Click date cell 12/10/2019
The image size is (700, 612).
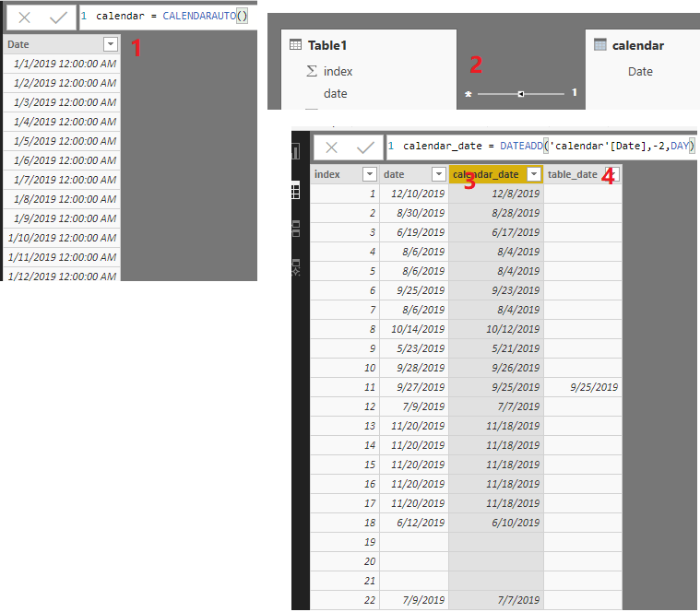click(414, 194)
